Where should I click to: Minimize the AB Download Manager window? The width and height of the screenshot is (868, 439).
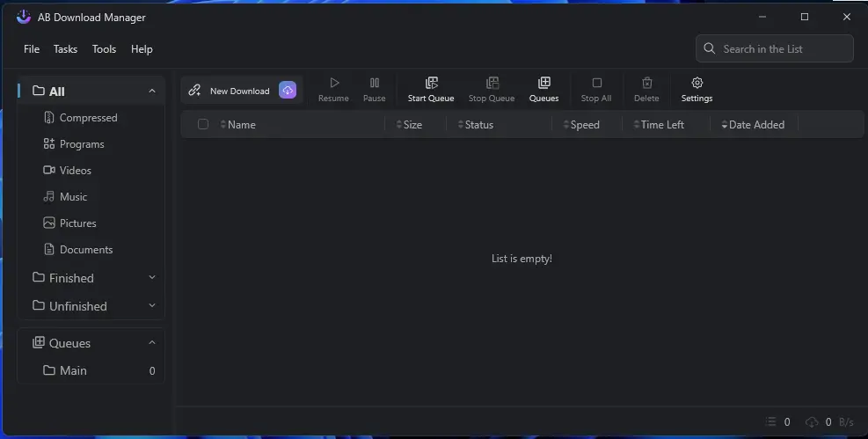(x=762, y=18)
